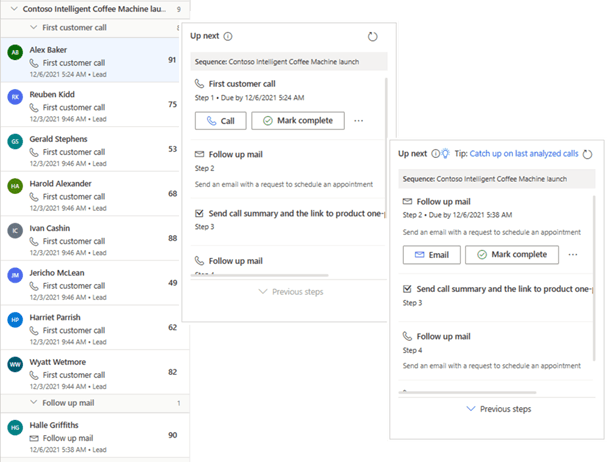Screen dimensions: 607x462
Task: Click the info icon beside left Up next
Action: 228,36
